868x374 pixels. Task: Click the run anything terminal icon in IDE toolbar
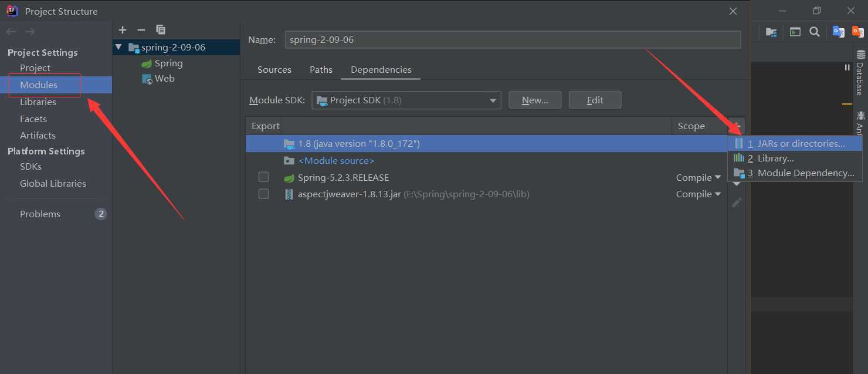point(795,32)
